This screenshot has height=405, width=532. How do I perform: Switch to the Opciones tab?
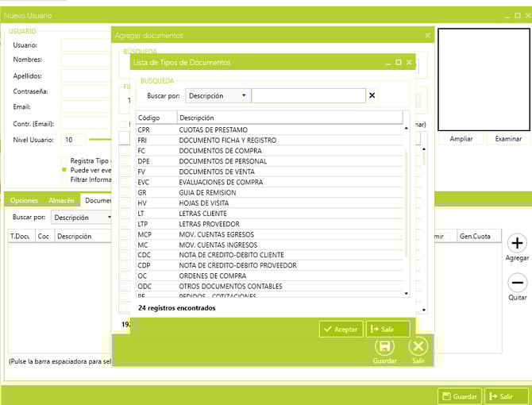pyautogui.click(x=24, y=200)
